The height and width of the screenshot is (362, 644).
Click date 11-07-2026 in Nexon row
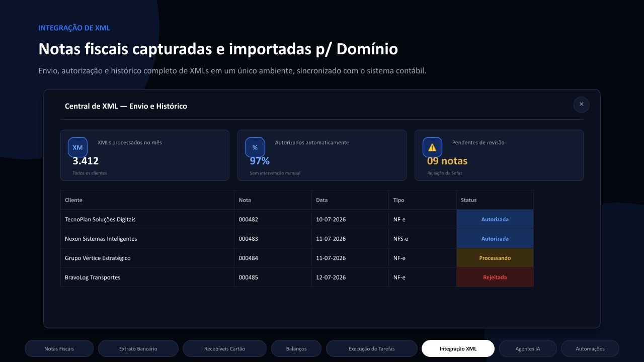point(331,239)
